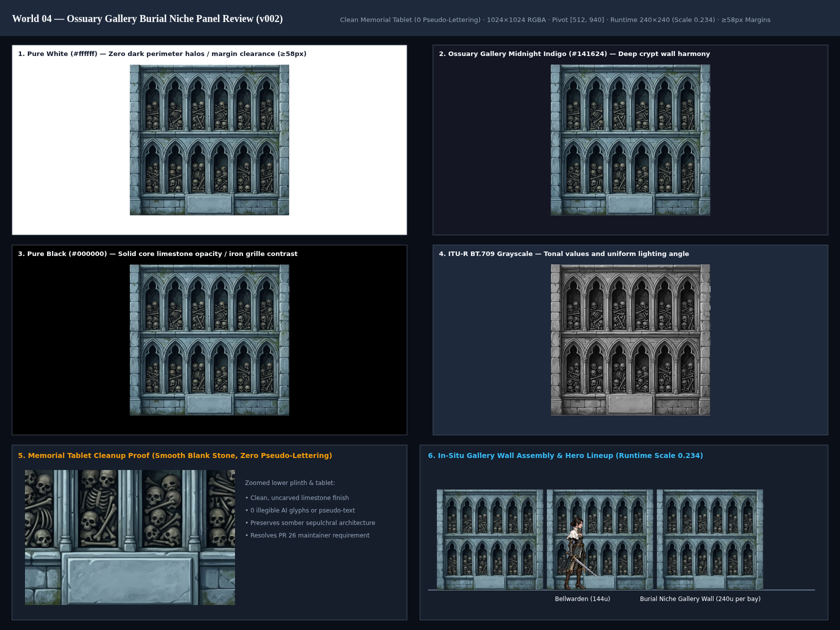Click the rightmost gallery wall bay in lineup

coord(710,539)
